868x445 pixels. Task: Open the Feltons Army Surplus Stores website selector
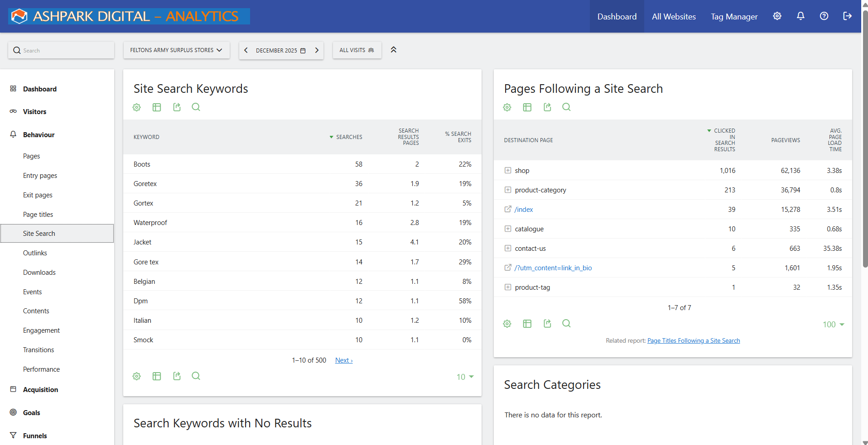176,50
